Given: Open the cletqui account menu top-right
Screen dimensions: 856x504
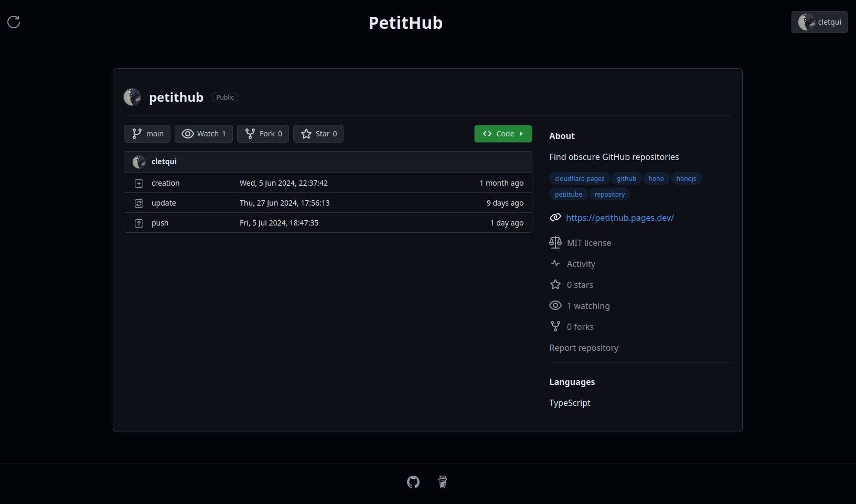Looking at the screenshot, I should [x=819, y=22].
